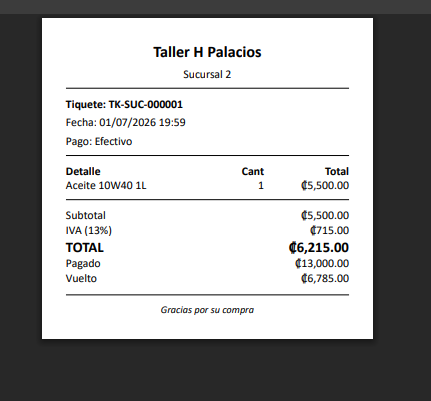431x401 pixels.
Task: Click the bold TOTAL label
Action: (85, 248)
